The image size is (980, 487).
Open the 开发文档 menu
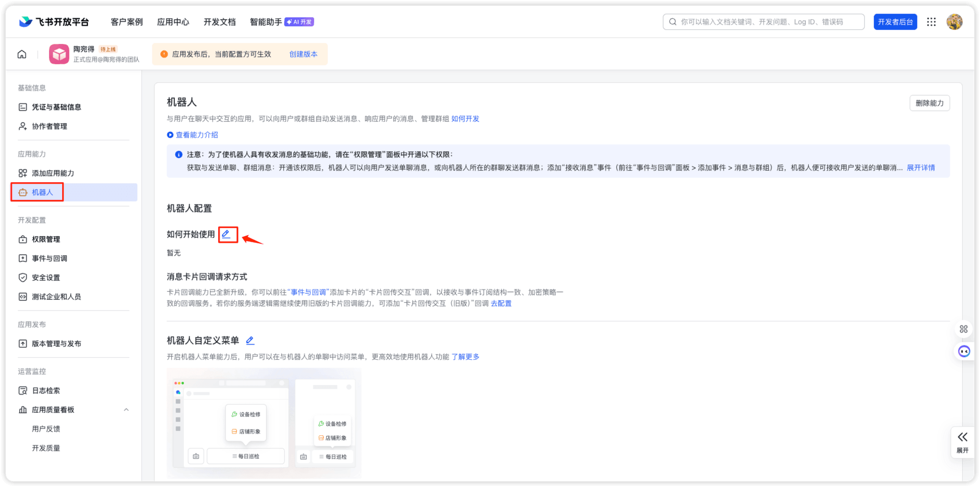220,22
